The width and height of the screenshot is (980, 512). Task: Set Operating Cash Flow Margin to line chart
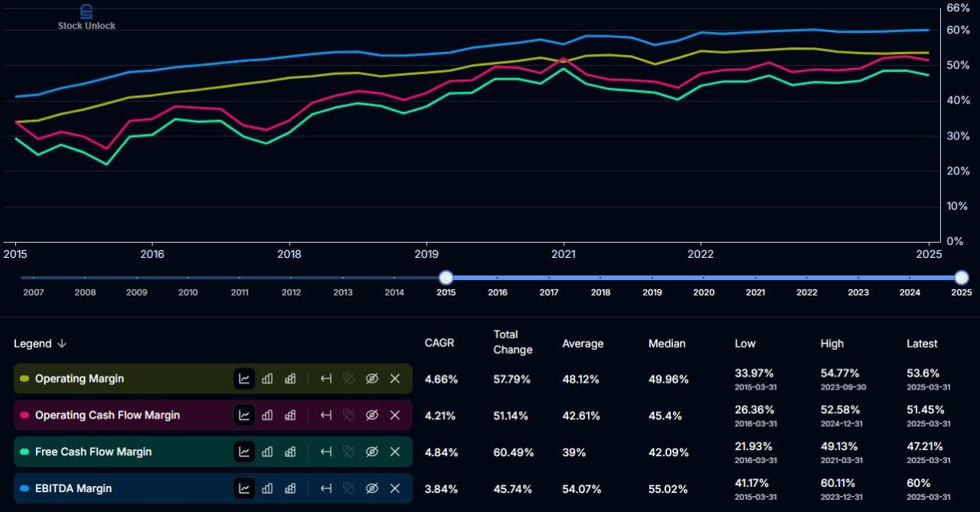point(244,415)
